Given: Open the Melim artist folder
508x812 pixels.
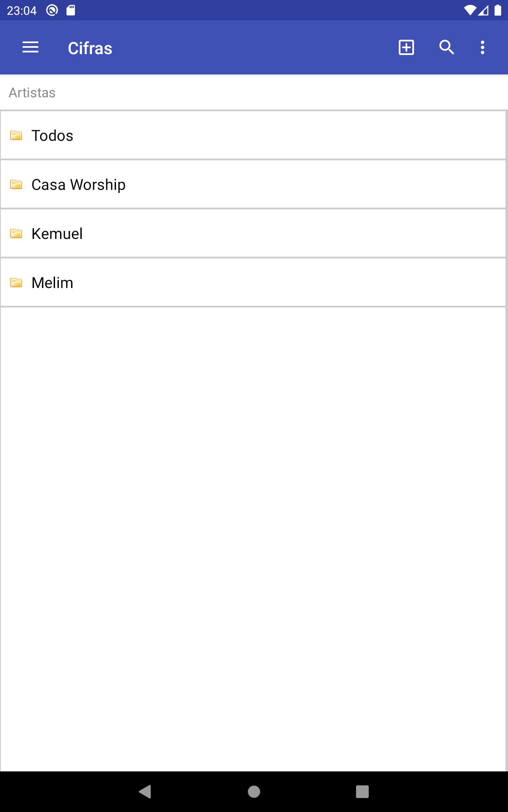Looking at the screenshot, I should 52,283.
